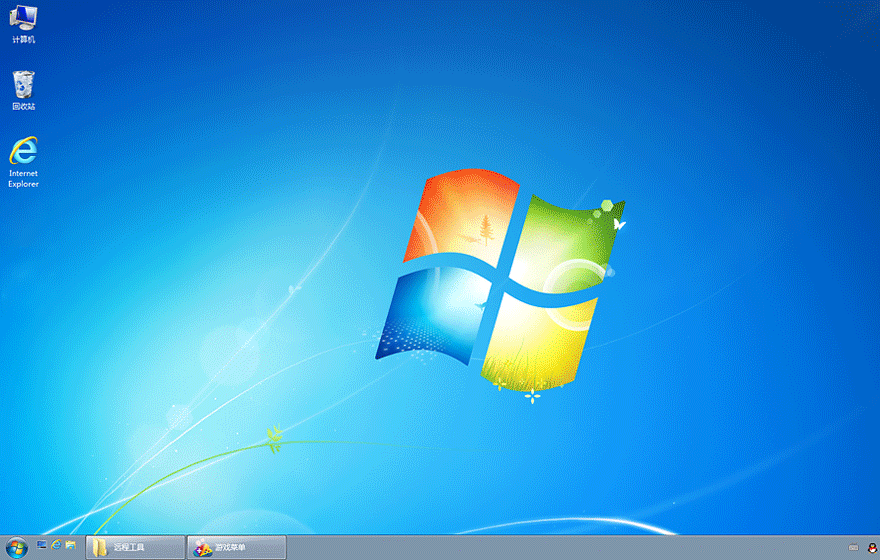880x560 pixels.
Task: Open the QQ penguin tray icon
Action: [872, 548]
